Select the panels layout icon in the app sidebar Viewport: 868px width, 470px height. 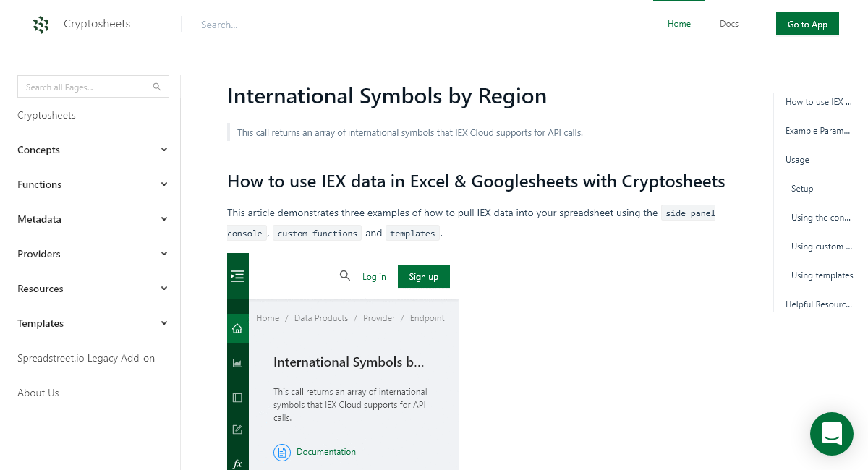coord(237,397)
